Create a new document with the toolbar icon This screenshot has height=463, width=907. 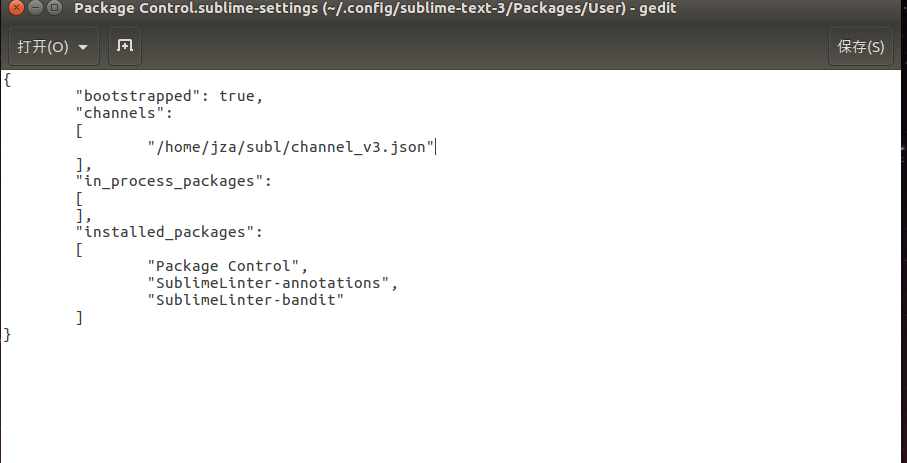[x=125, y=46]
